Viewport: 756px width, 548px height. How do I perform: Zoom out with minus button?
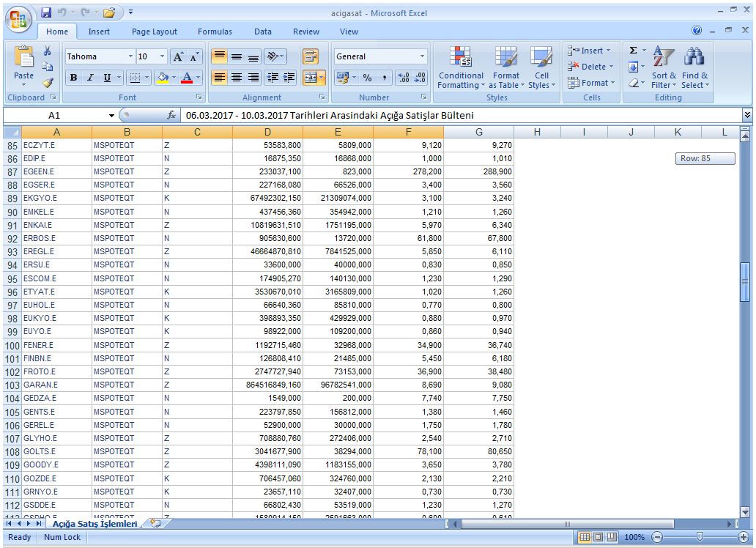pos(657,537)
